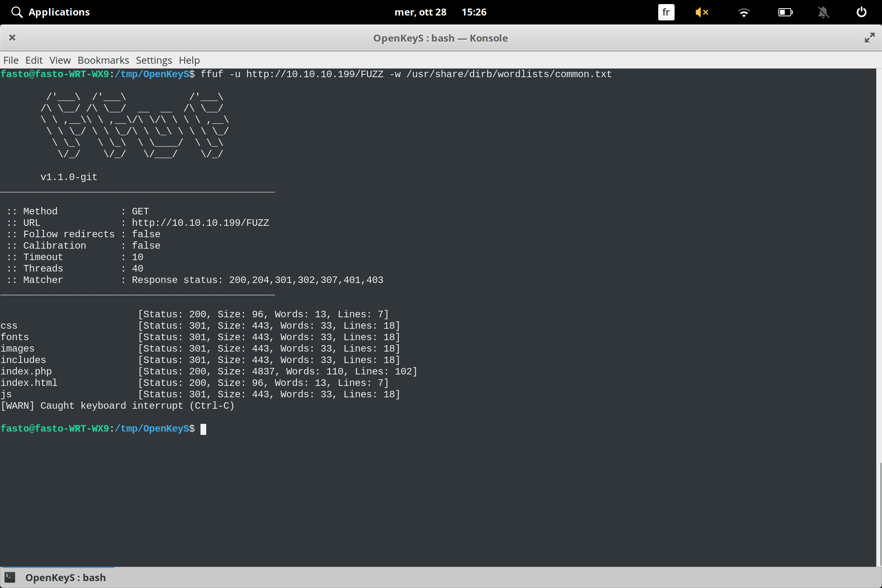Screen dimensions: 882x588
Task: Open the Bookmarks menu
Action: tap(103, 60)
